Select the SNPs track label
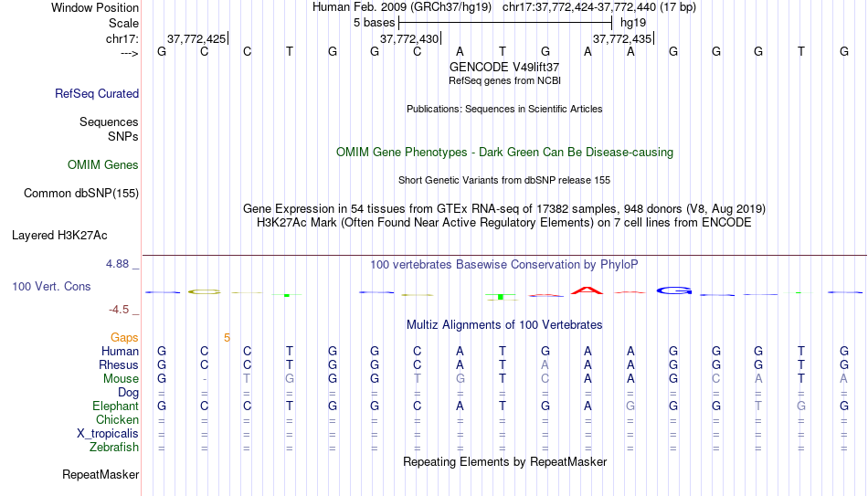The width and height of the screenshot is (868, 496). point(123,136)
